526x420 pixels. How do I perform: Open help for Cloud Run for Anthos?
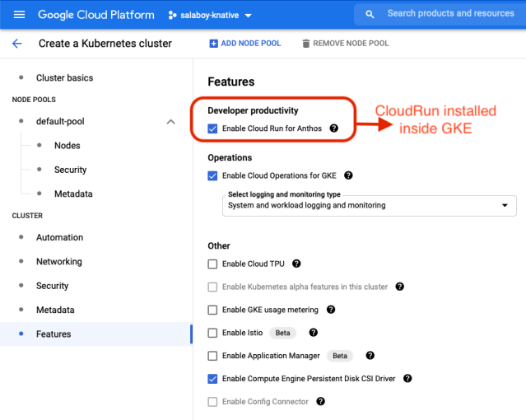click(333, 128)
